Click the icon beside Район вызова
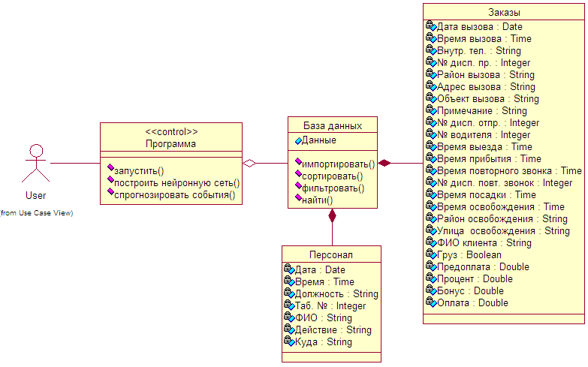 point(431,74)
